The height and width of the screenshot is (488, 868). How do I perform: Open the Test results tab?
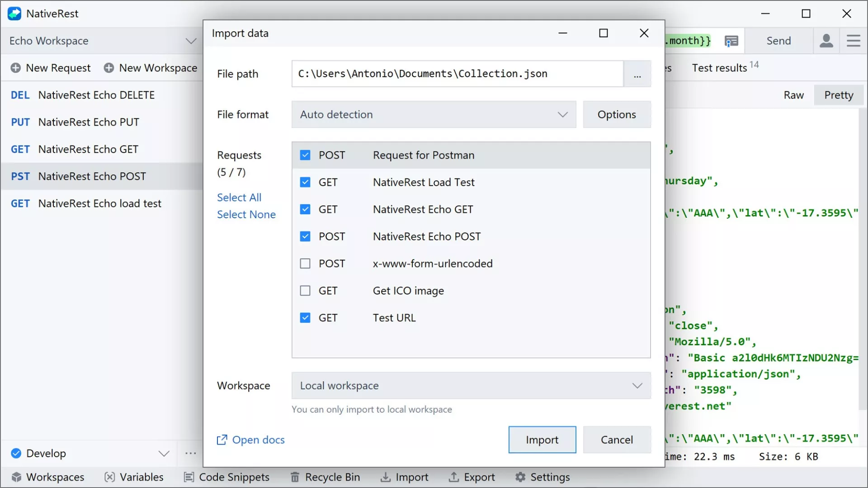719,68
